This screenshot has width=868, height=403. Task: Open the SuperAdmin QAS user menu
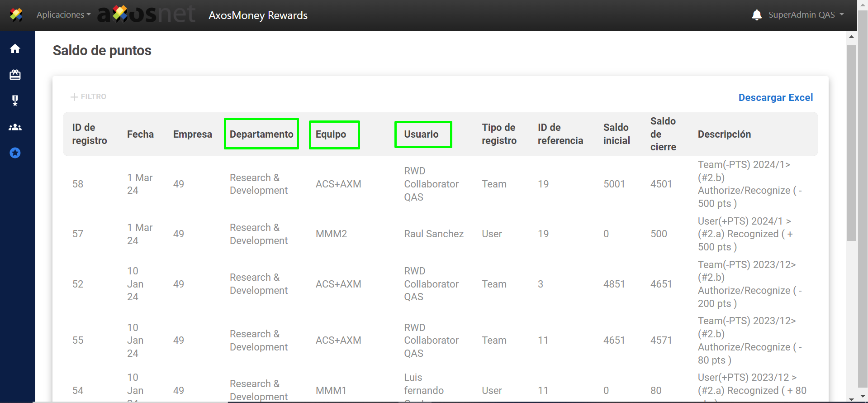tap(806, 15)
